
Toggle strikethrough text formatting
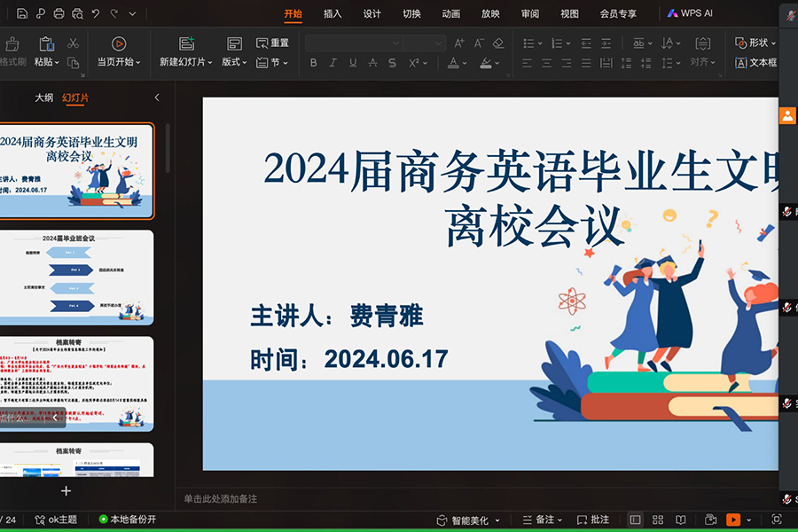click(372, 63)
